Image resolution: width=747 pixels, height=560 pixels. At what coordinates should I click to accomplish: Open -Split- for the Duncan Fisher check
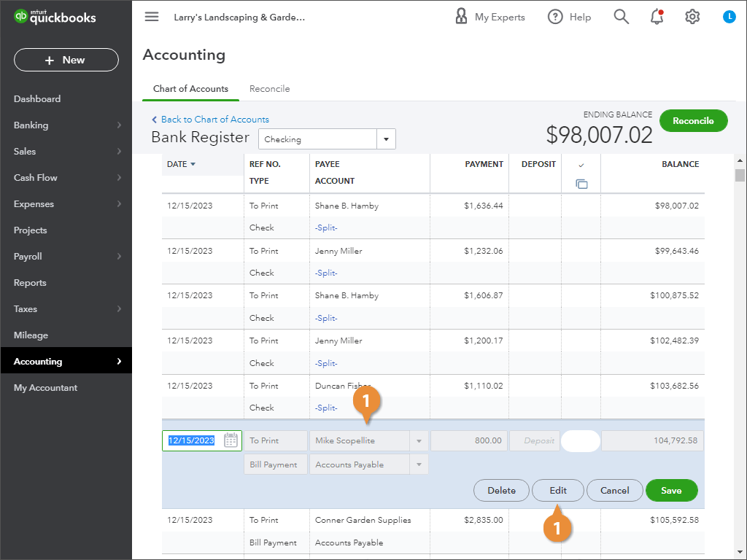click(x=326, y=408)
